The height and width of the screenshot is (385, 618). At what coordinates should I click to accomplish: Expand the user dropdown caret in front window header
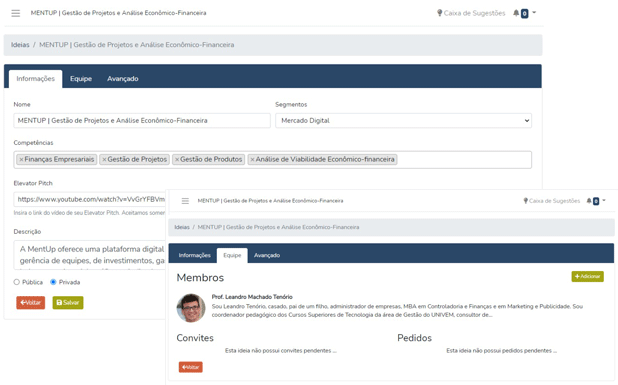pyautogui.click(x=604, y=201)
